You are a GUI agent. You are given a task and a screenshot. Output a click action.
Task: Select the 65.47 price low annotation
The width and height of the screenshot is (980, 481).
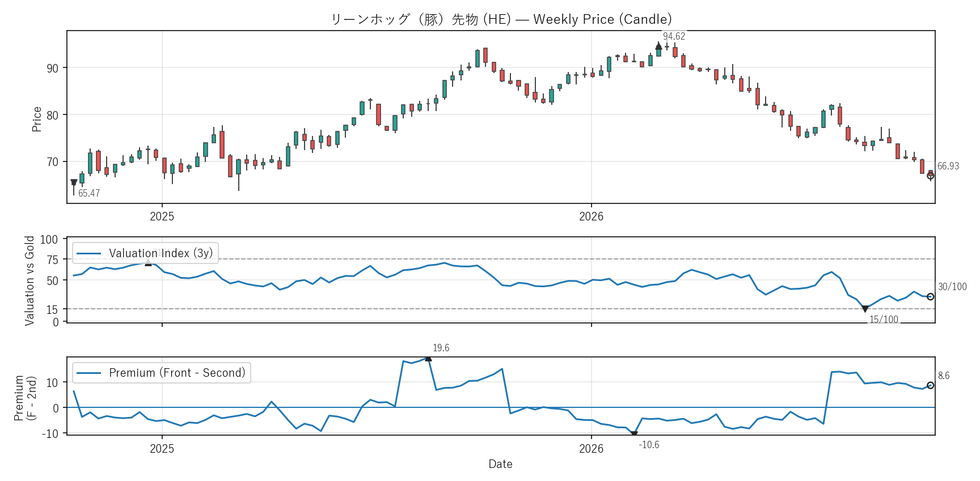[89, 193]
